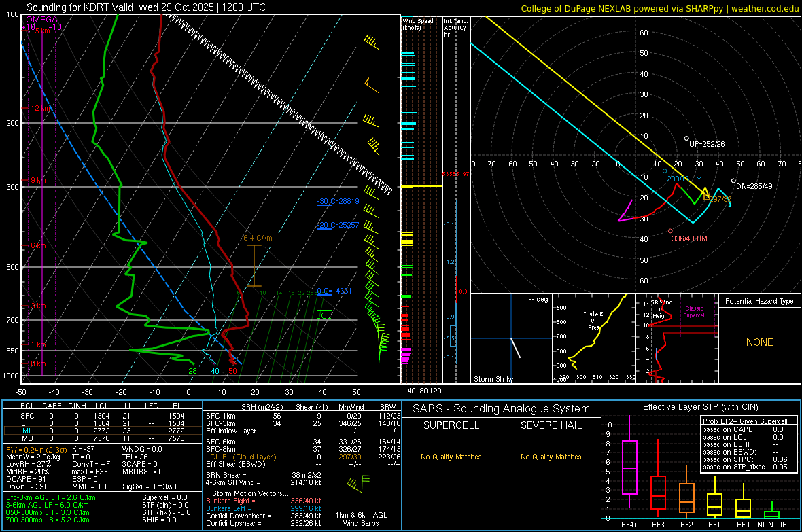This screenshot has width=802, height=532.
Task: Click the '0 C=14681'' level label
Action: coord(335,291)
